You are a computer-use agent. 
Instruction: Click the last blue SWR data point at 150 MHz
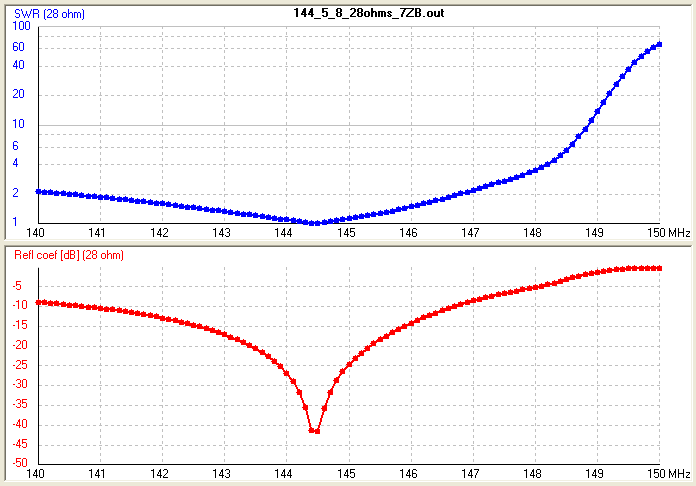point(659,44)
